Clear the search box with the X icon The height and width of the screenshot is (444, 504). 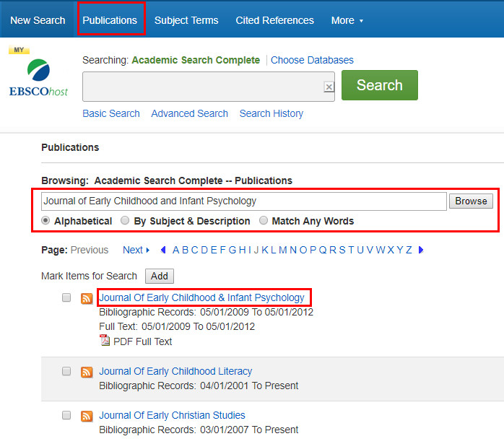[329, 87]
